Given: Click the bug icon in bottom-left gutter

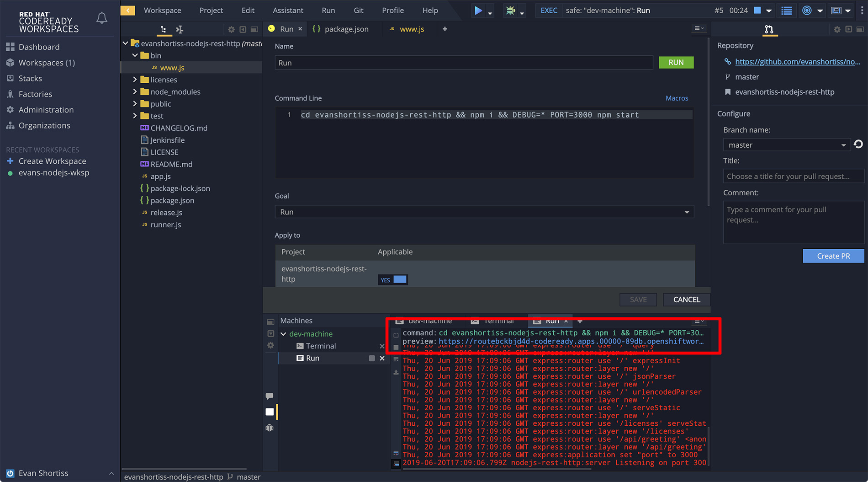Looking at the screenshot, I should (x=270, y=428).
